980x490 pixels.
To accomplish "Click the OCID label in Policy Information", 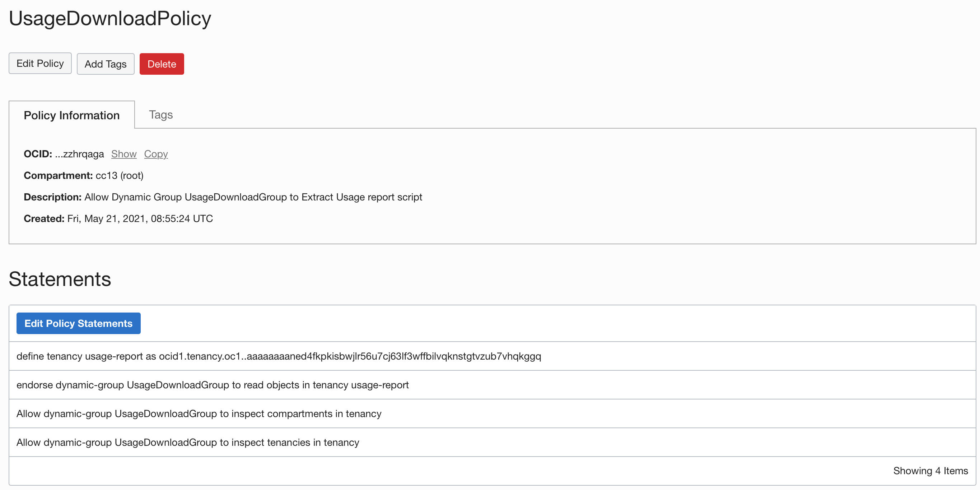I will coord(38,154).
